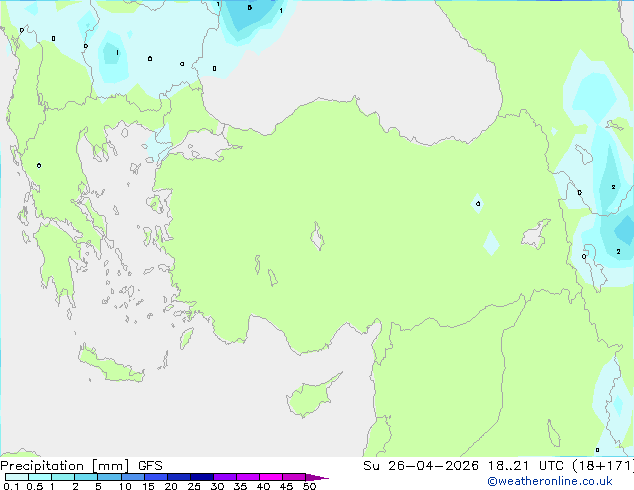Click the island of Crete on the map

[x=110, y=366]
